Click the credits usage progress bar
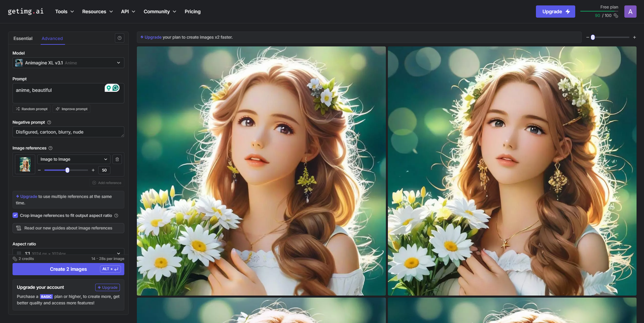 [x=599, y=11]
